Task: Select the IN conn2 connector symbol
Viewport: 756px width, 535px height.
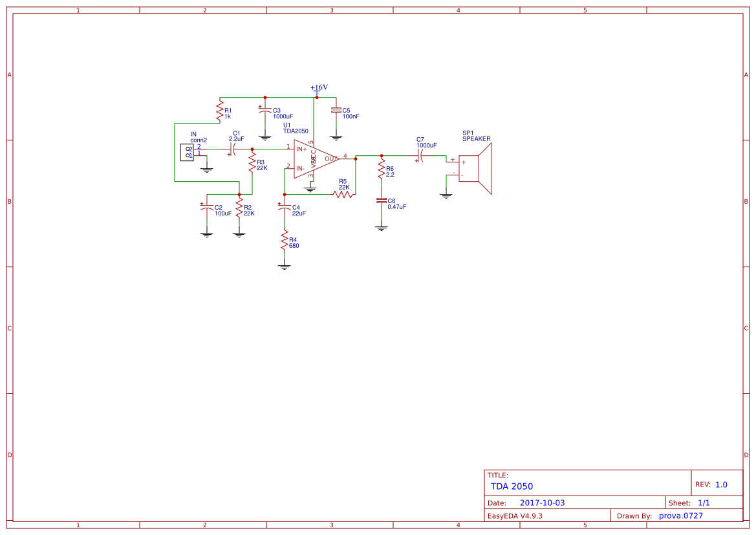Action: click(187, 152)
